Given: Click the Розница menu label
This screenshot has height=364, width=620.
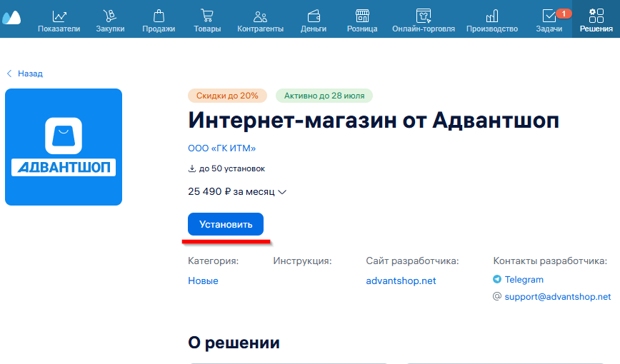Looking at the screenshot, I should point(362,29).
